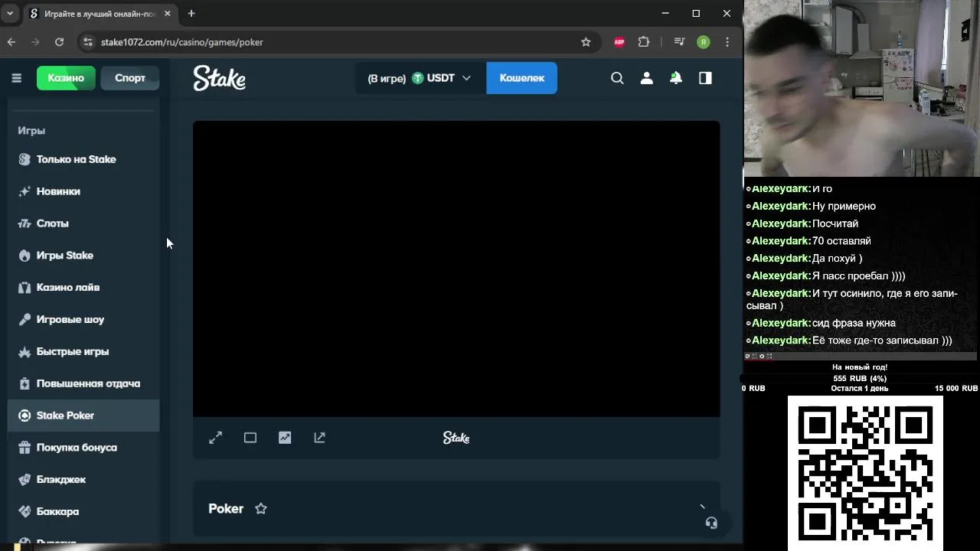This screenshot has height=551, width=980.
Task: Open Быстрые игры category
Action: pos(84,352)
